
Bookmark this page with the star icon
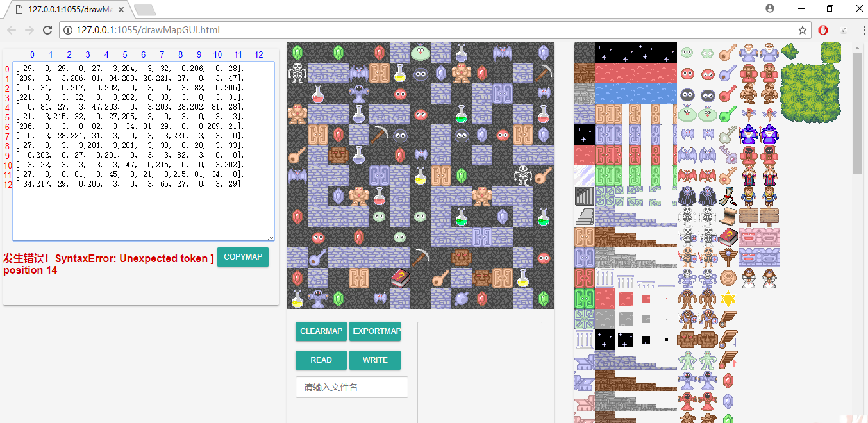click(x=802, y=30)
